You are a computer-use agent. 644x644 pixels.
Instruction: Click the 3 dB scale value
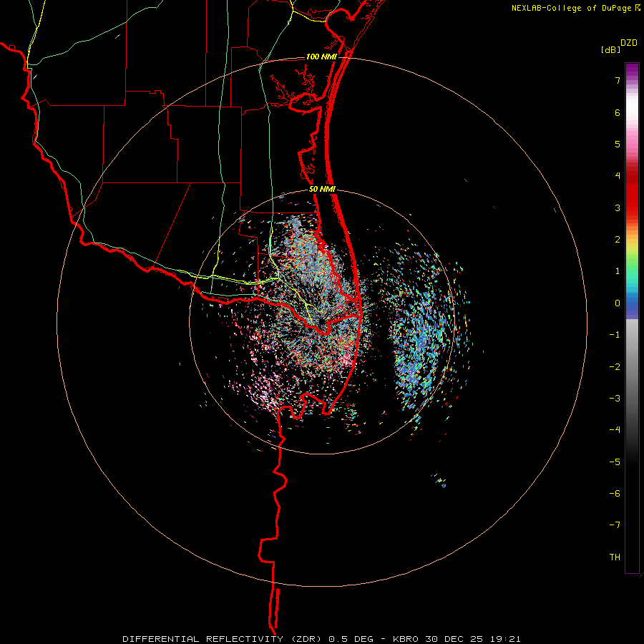pos(618,208)
